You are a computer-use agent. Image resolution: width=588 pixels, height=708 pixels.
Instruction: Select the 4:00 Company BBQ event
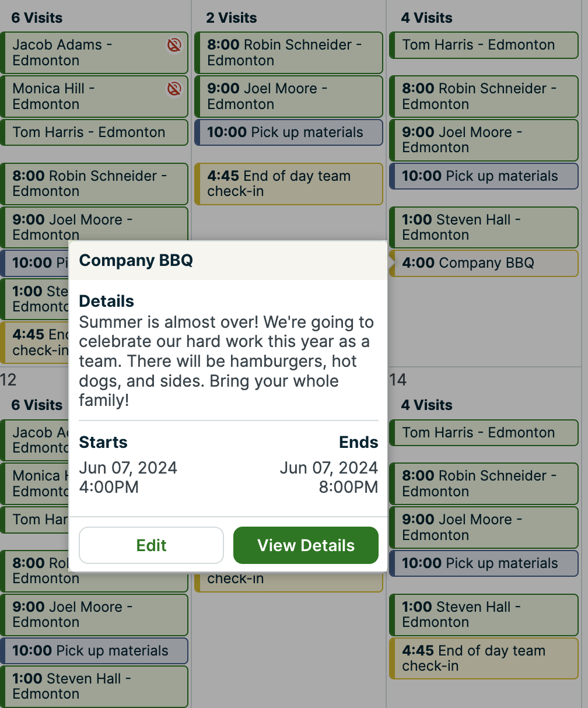484,263
